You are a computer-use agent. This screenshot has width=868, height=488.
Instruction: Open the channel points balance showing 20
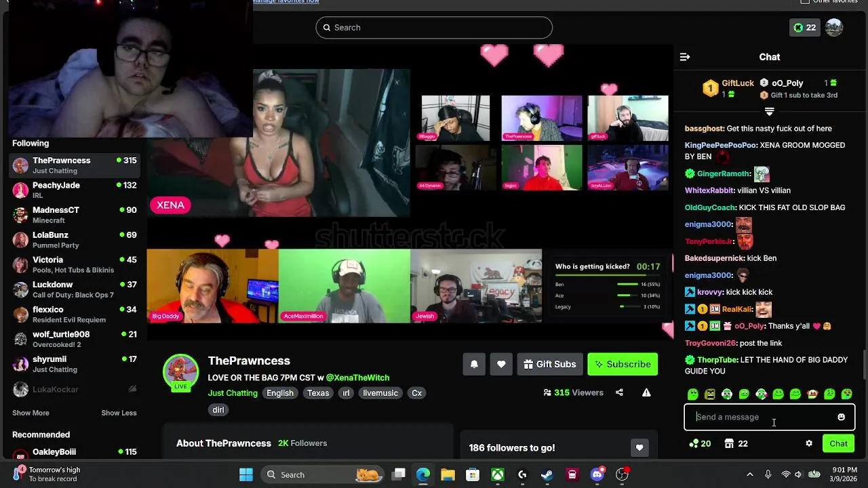tap(700, 443)
